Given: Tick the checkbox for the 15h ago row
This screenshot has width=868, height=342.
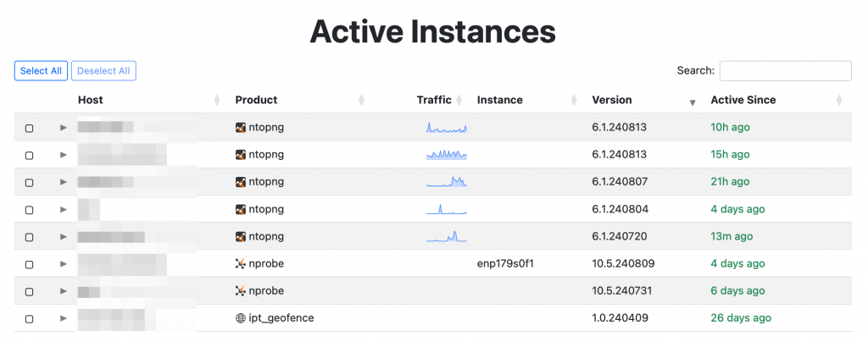Looking at the screenshot, I should [30, 156].
